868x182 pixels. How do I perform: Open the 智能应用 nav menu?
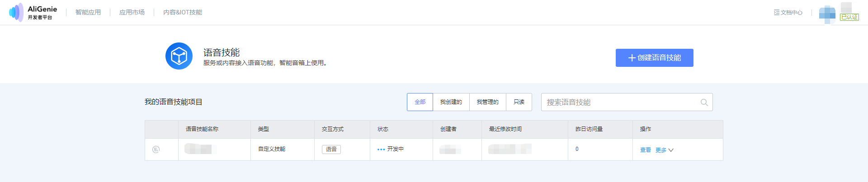pyautogui.click(x=88, y=12)
